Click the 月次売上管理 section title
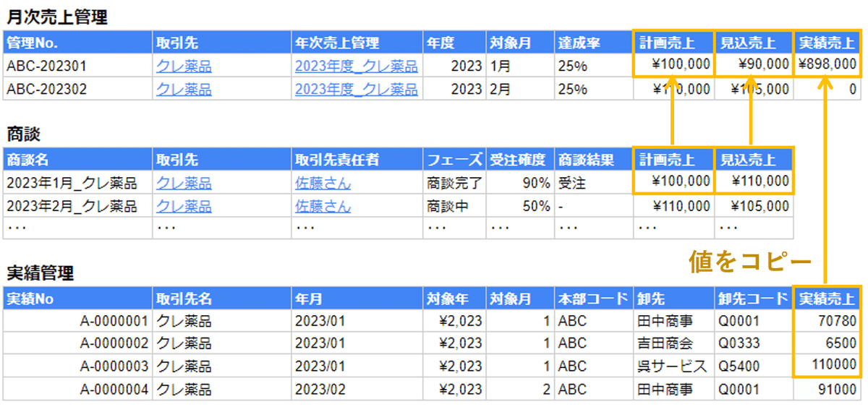 (x=56, y=18)
